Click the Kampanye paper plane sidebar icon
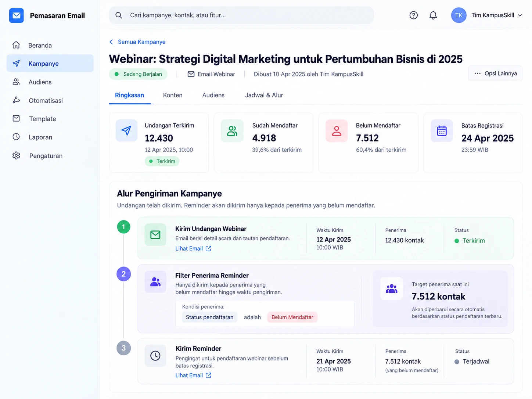This screenshot has width=532, height=399. click(x=16, y=63)
